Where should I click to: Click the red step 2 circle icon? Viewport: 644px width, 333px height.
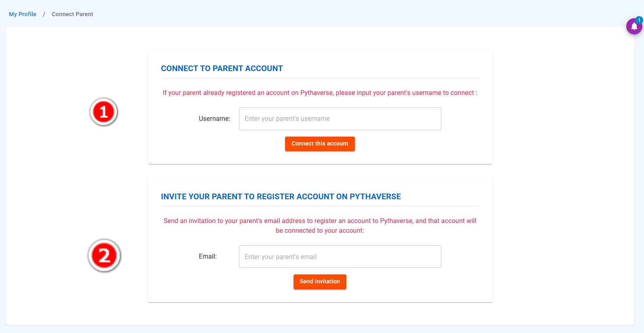click(104, 255)
